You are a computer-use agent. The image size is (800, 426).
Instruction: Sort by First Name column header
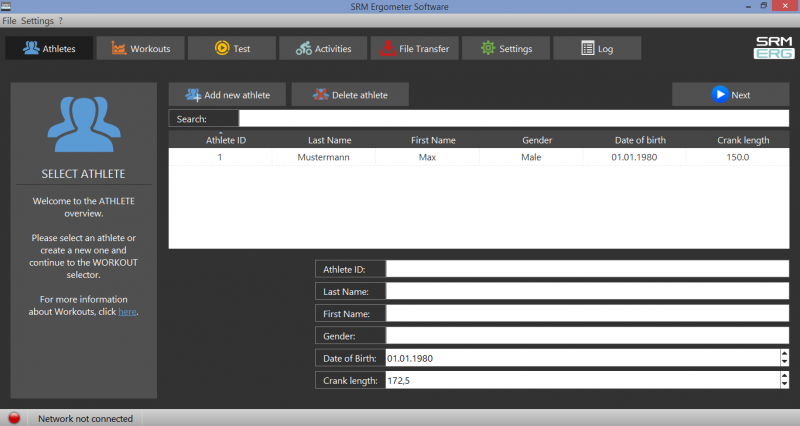click(428, 140)
